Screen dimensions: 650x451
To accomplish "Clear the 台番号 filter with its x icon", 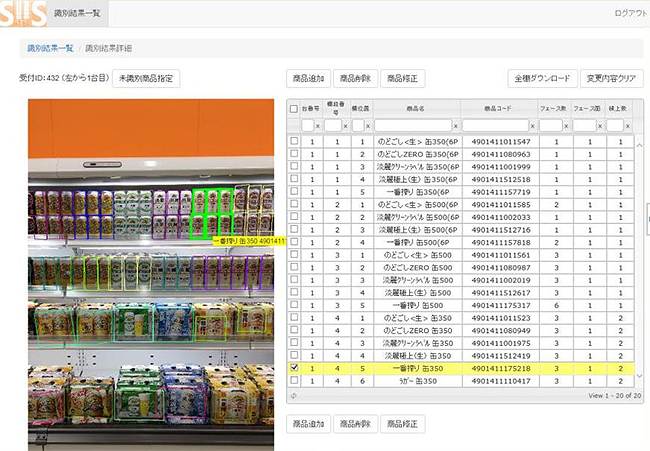I will click(x=318, y=126).
